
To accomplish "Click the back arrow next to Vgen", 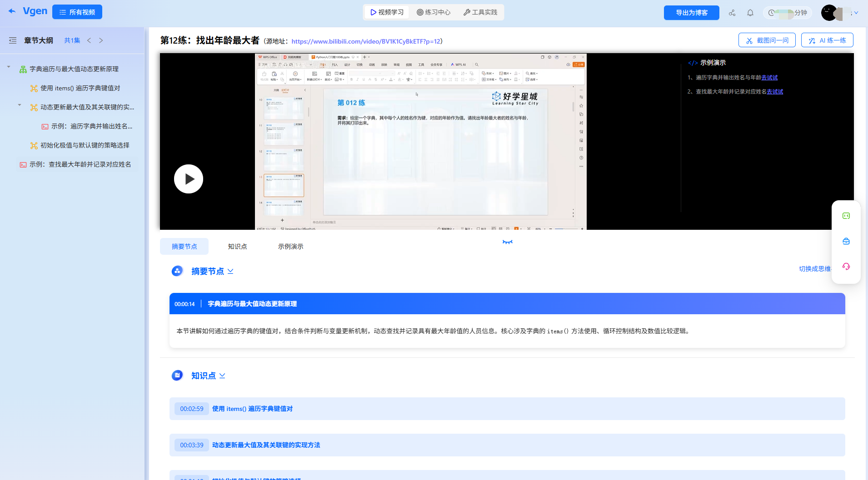I will tap(12, 11).
